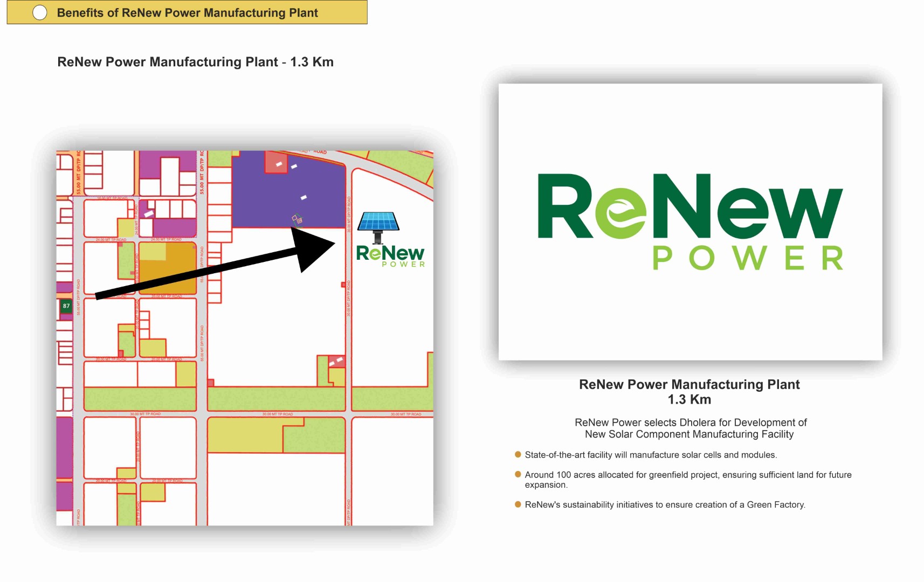Click the text about solar cells and modules

[651, 455]
